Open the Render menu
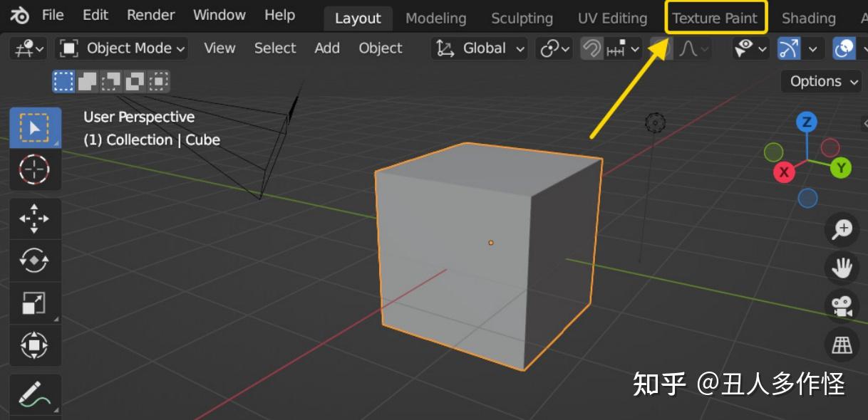 [151, 15]
